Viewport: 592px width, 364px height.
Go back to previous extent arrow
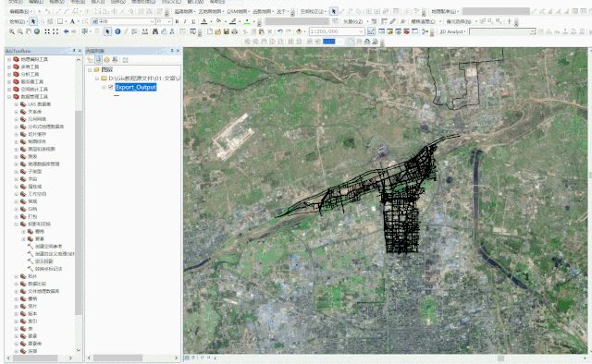[66, 31]
